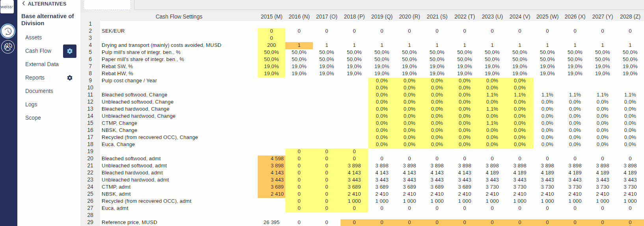Click the Cash Flow settings gear
Viewport: 644px width, 226px height.
70,51
